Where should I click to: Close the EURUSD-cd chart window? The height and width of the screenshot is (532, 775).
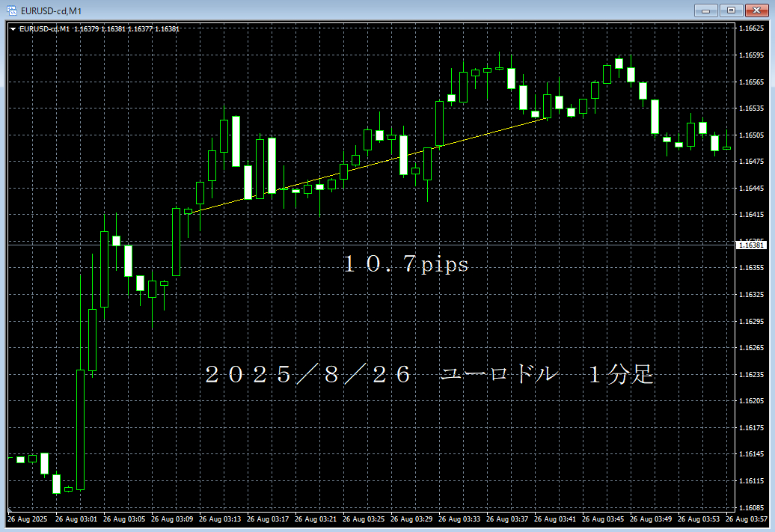[756, 10]
